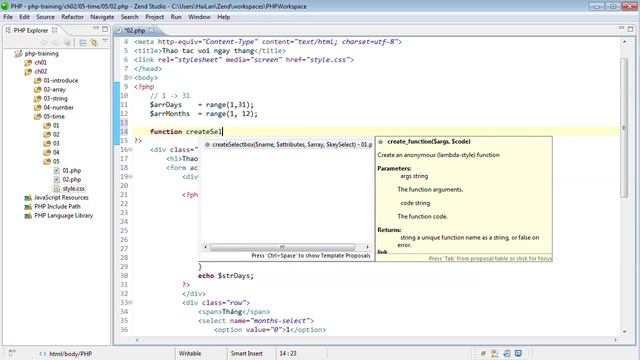The image size is (640, 360).
Task: Click the Up navigation icon in PHP Explorer
Action: pyautogui.click(x=67, y=43)
